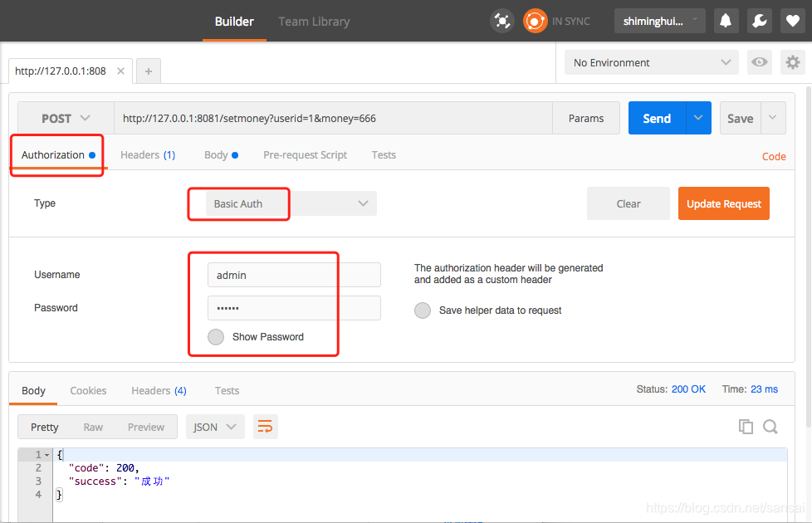Open the Code link

coord(774,156)
